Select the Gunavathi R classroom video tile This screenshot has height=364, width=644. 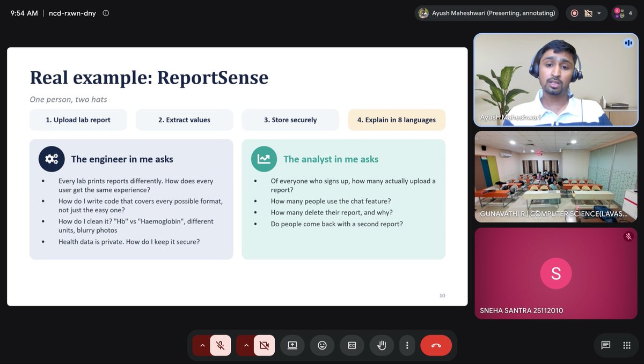click(x=556, y=177)
